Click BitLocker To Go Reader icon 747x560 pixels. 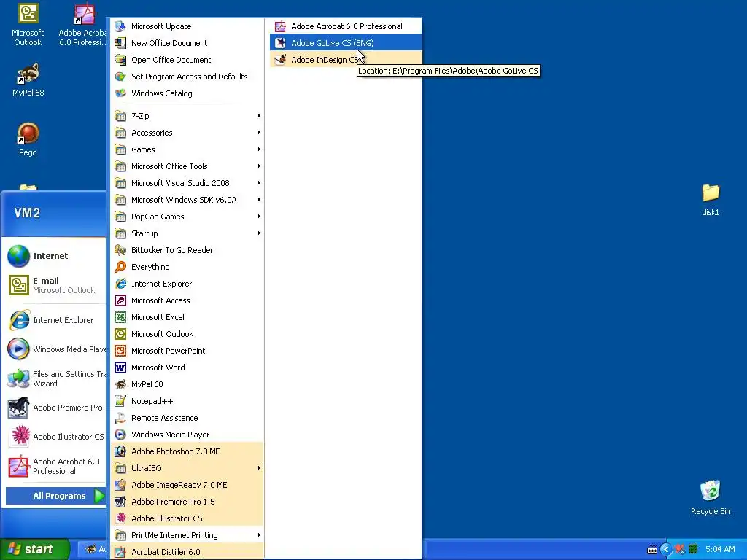[x=120, y=250]
